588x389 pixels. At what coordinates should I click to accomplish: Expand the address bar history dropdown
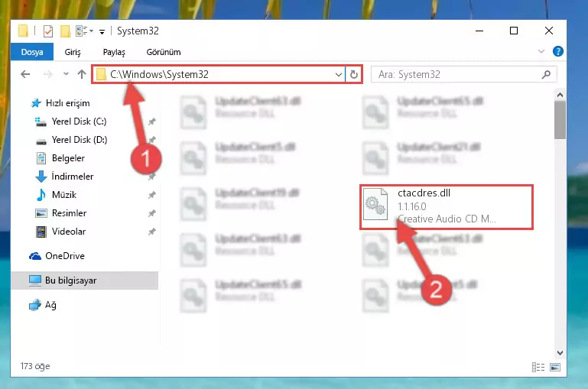coord(338,75)
